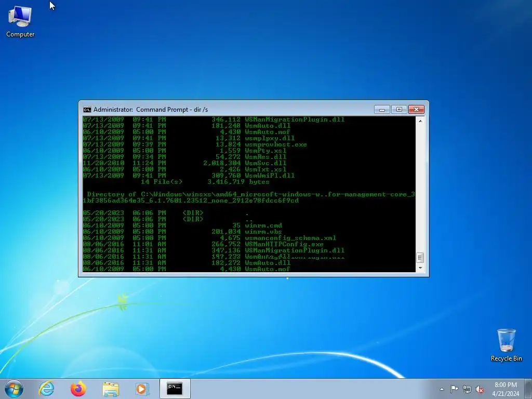
Task: Click the Directory of C:\Windows\winsxs line
Action: pos(249,197)
